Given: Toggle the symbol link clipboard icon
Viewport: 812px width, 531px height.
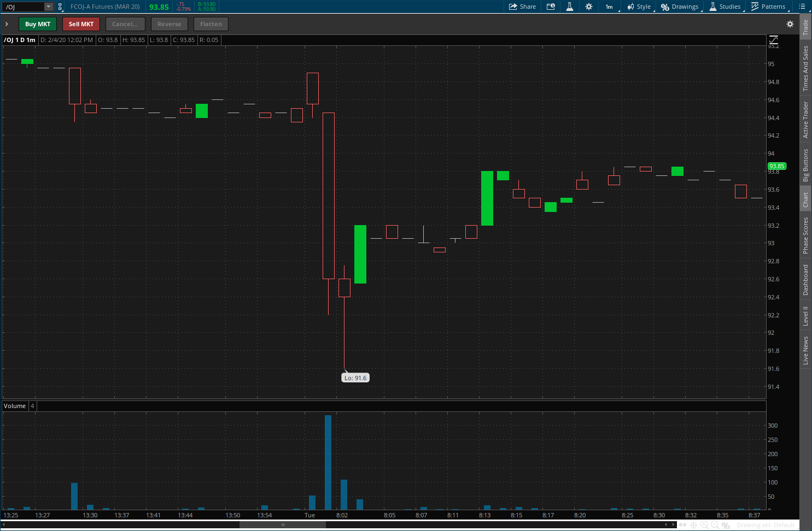Looking at the screenshot, I should 60,7.
